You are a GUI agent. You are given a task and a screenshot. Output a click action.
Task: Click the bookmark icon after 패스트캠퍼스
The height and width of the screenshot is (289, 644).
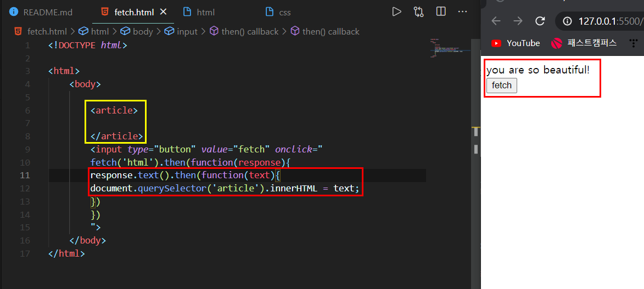634,43
